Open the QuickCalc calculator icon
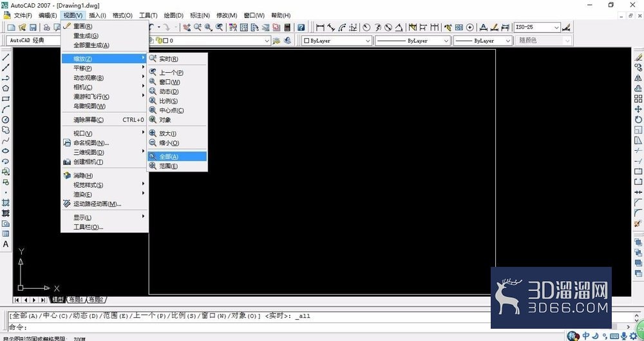This screenshot has width=644, height=341. [287, 28]
